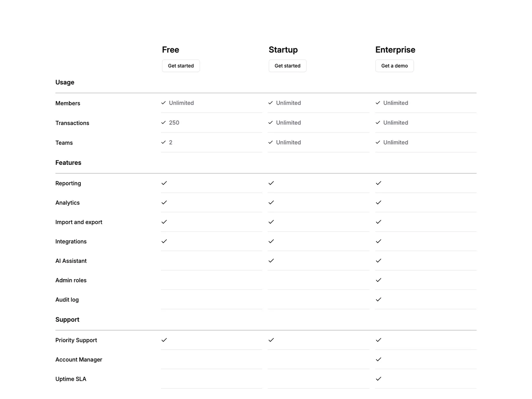Click the Admin roles checkmark in Enterprise column

coord(378,280)
